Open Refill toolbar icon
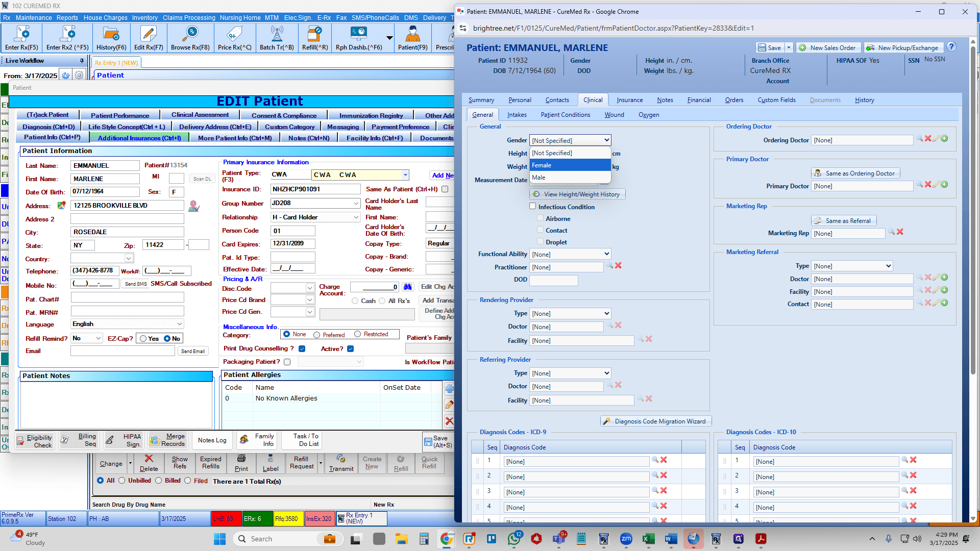 (x=315, y=38)
